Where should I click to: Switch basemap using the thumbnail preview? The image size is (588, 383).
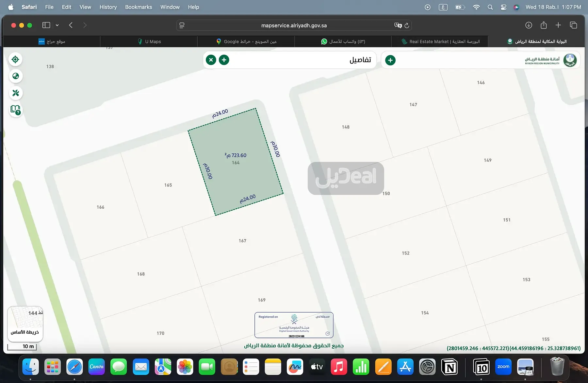pos(25,324)
